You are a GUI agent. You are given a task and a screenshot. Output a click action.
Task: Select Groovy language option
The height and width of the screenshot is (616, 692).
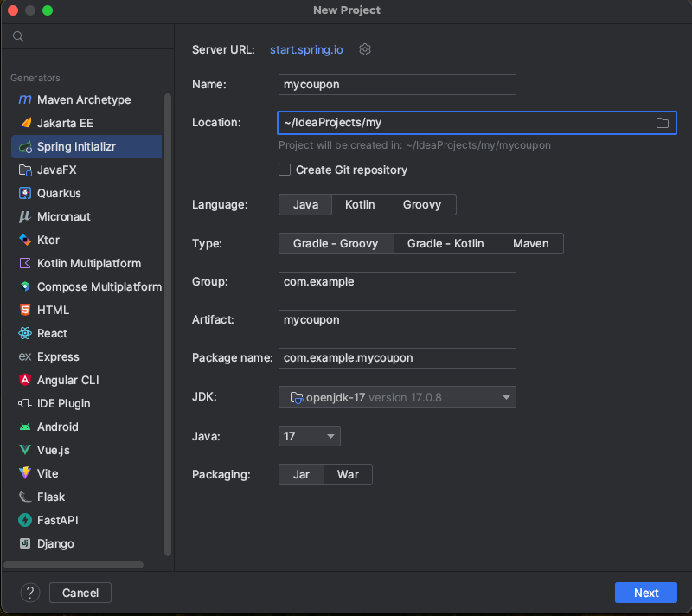coord(422,205)
